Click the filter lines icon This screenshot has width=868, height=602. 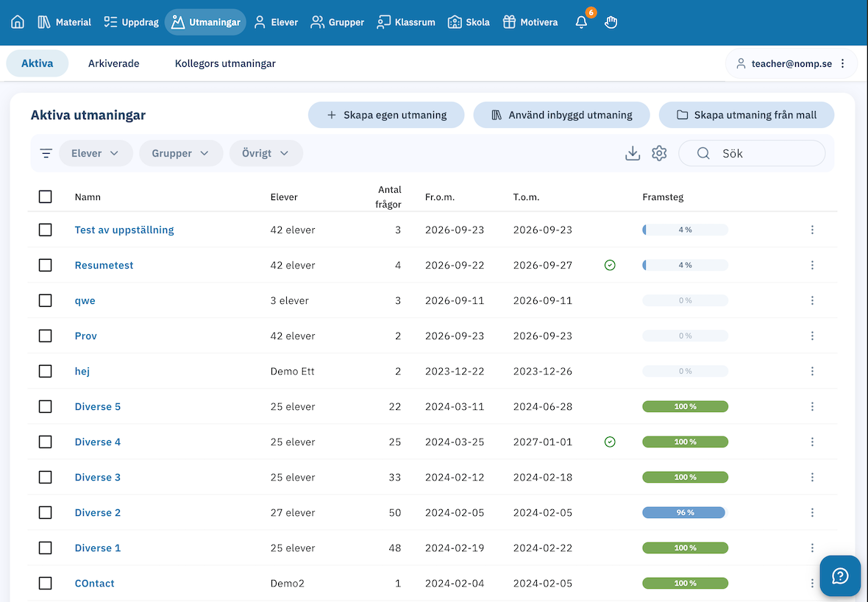coord(46,153)
